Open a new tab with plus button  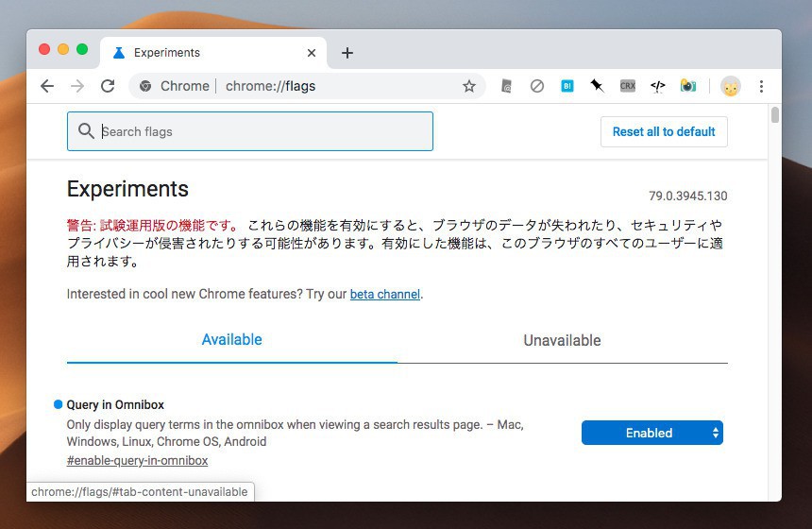pos(347,53)
